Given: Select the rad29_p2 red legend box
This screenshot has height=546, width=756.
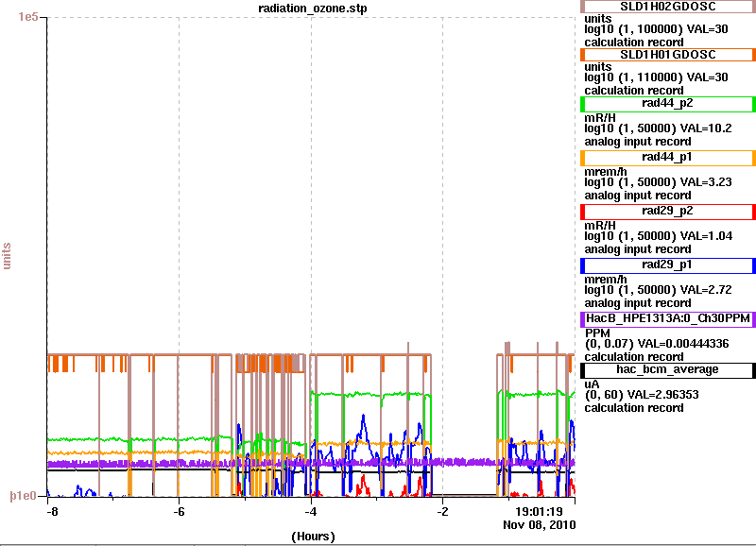Looking at the screenshot, I should (668, 212).
